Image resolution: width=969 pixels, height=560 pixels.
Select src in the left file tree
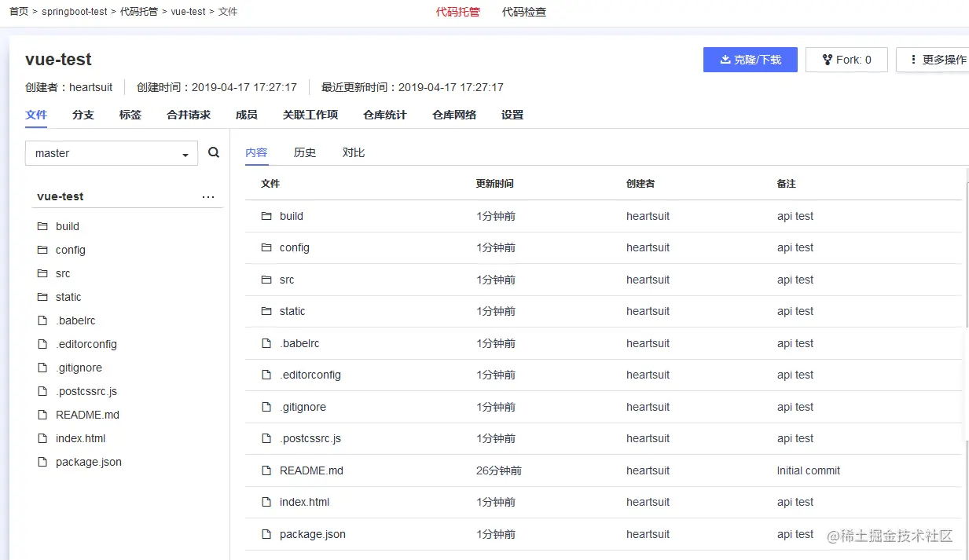[x=63, y=273]
